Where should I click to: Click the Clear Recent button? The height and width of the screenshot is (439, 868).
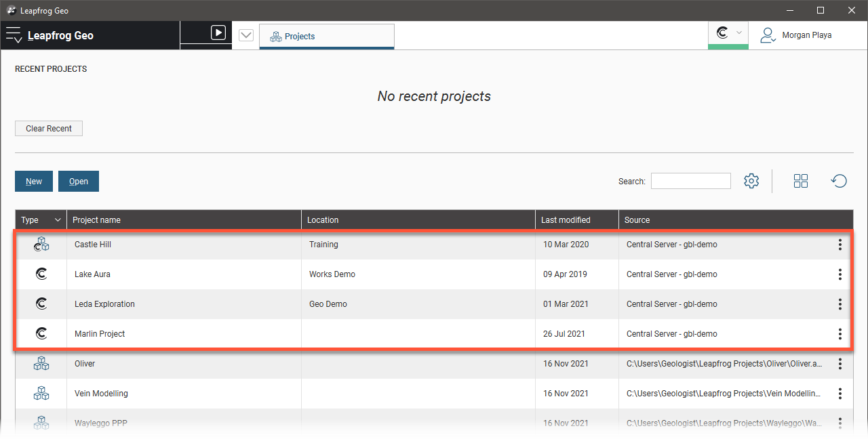(x=49, y=129)
